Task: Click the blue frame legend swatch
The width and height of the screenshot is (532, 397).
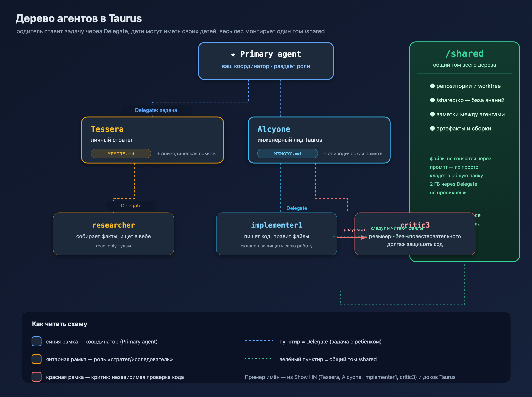Action: [x=37, y=341]
